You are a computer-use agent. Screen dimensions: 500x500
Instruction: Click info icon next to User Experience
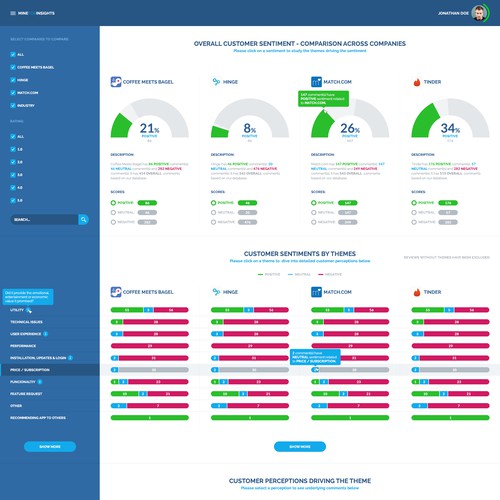click(x=46, y=334)
